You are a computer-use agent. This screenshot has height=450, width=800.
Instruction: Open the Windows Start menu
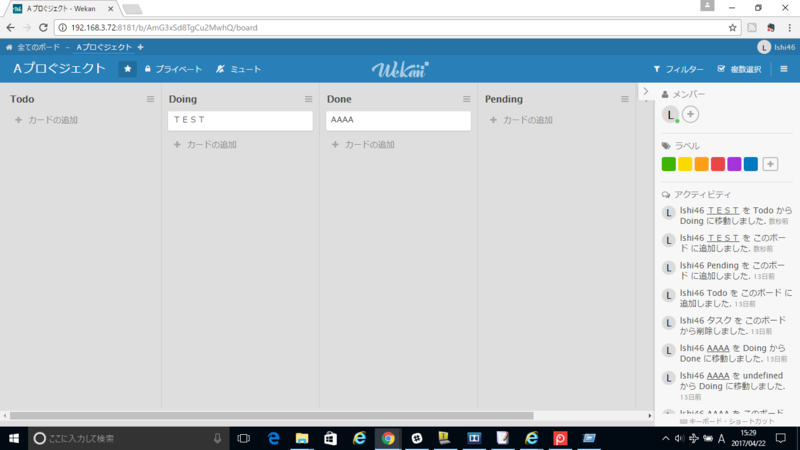(x=14, y=438)
